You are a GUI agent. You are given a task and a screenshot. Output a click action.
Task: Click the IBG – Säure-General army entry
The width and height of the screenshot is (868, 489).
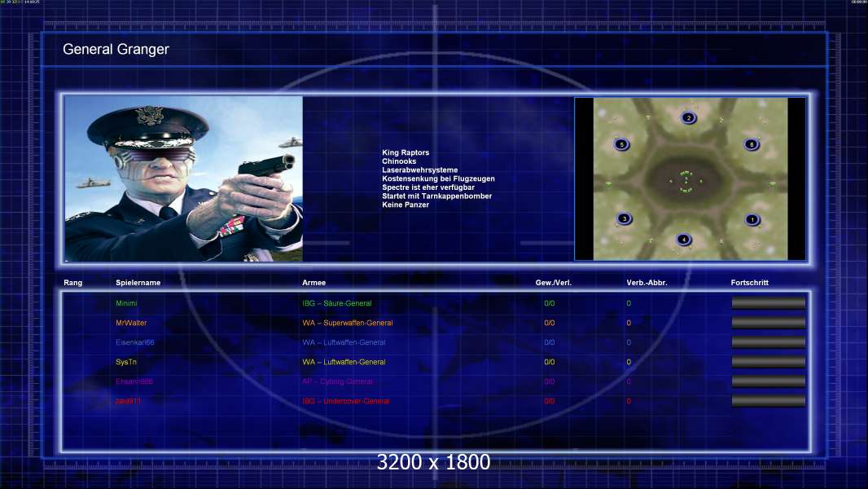336,303
